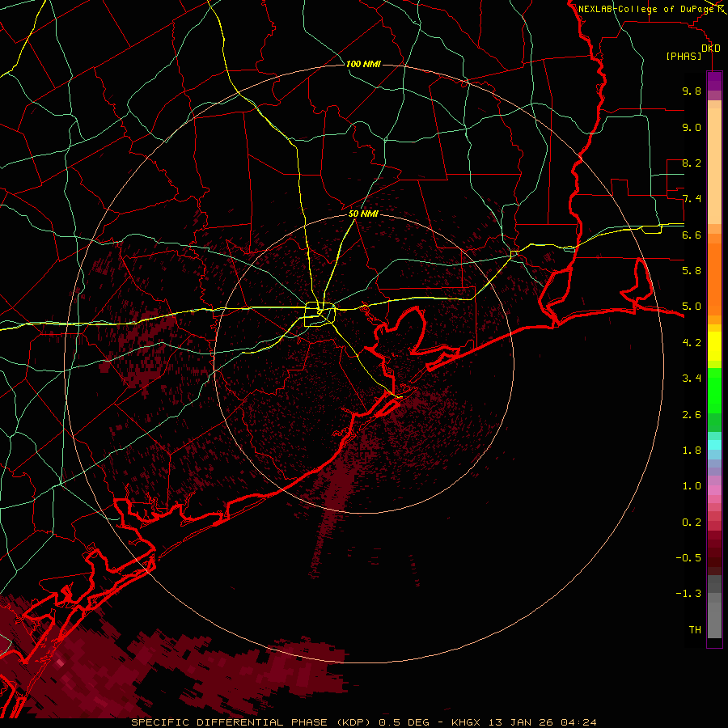Click the 6.6 color scale value
The image size is (728, 728).
coord(692,235)
